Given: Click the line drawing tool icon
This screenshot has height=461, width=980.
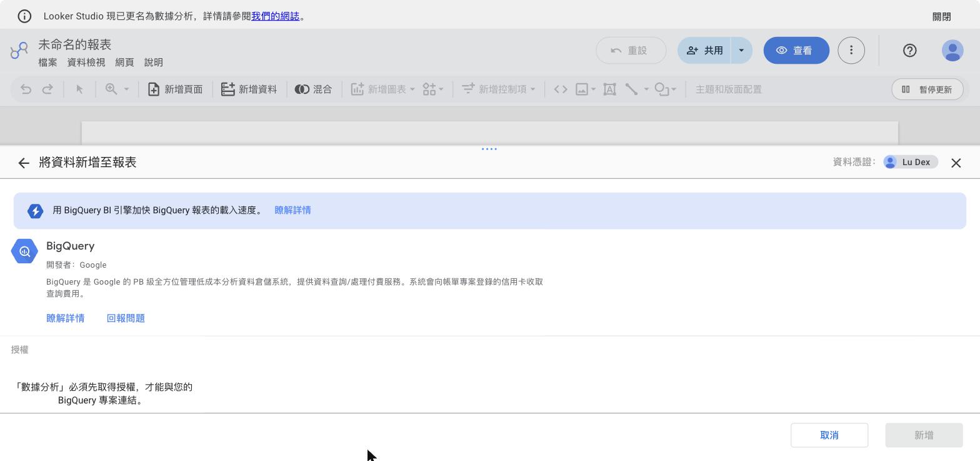Looking at the screenshot, I should (x=632, y=89).
